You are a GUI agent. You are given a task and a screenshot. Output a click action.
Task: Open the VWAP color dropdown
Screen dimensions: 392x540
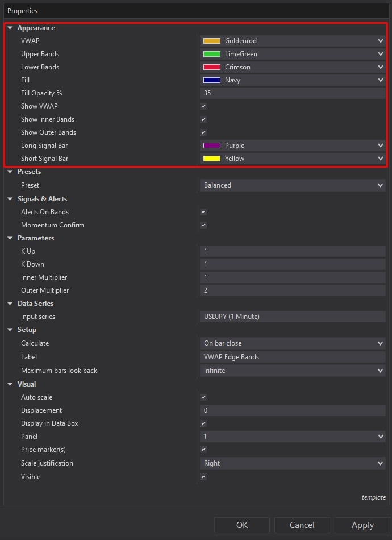[x=380, y=40]
